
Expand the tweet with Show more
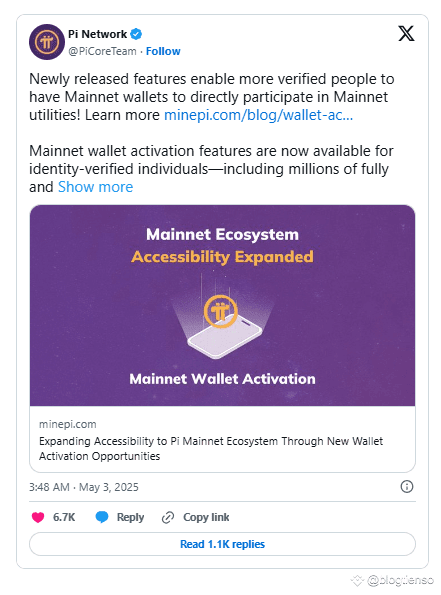95,187
